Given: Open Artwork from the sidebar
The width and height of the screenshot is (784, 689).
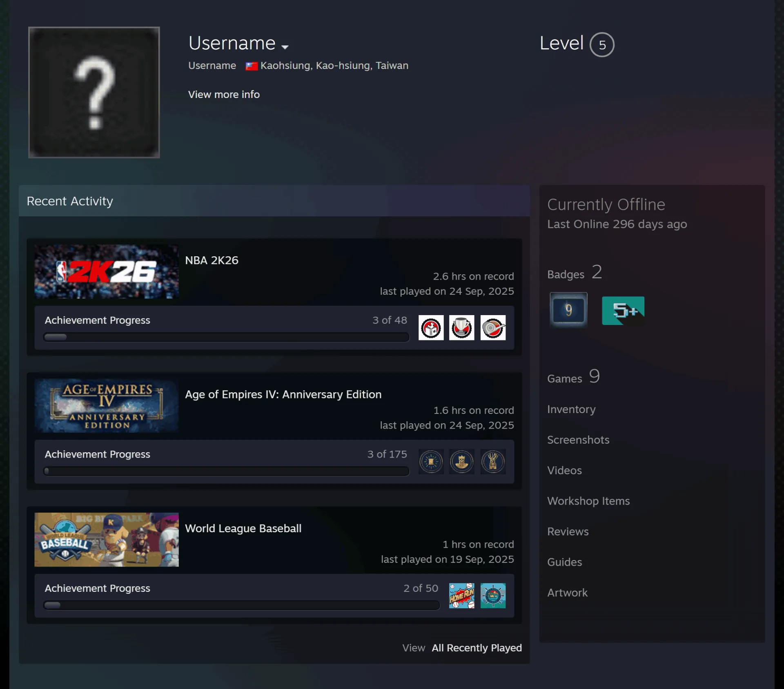Looking at the screenshot, I should [567, 593].
